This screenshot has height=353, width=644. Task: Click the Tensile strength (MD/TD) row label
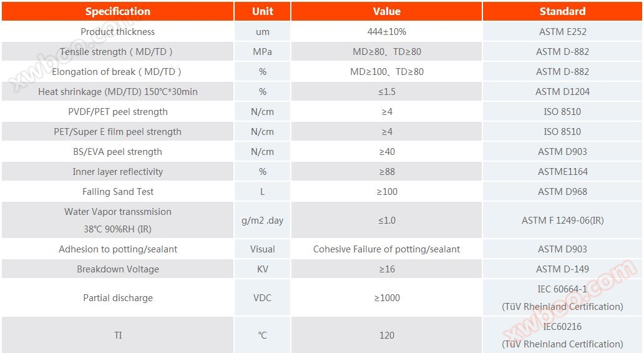pyautogui.click(x=117, y=52)
